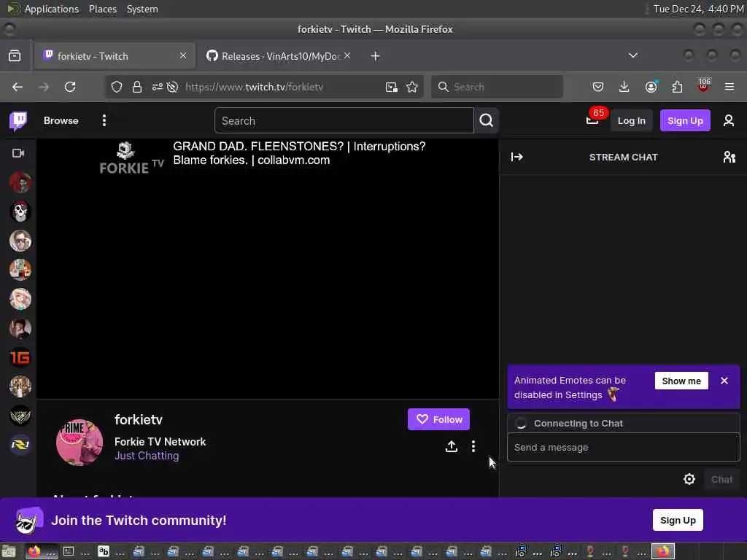The width and height of the screenshot is (747, 560).
Task: Dismiss the Animated Emotes notice
Action: (x=724, y=381)
